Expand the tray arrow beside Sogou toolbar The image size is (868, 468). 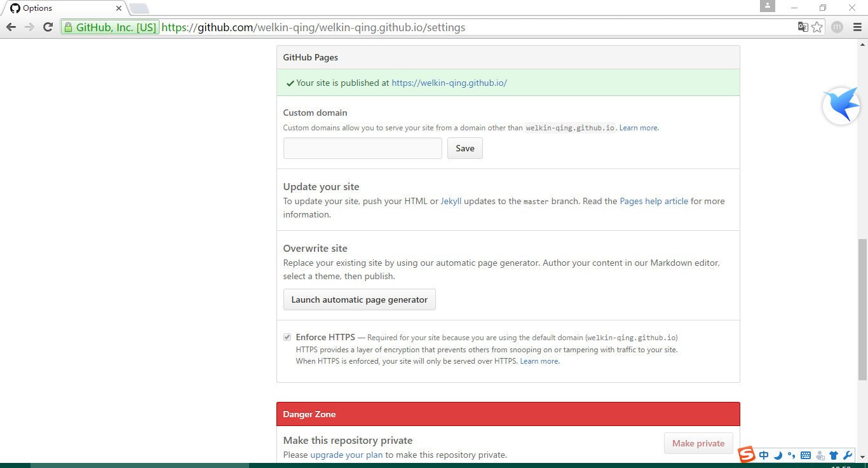coord(862,457)
